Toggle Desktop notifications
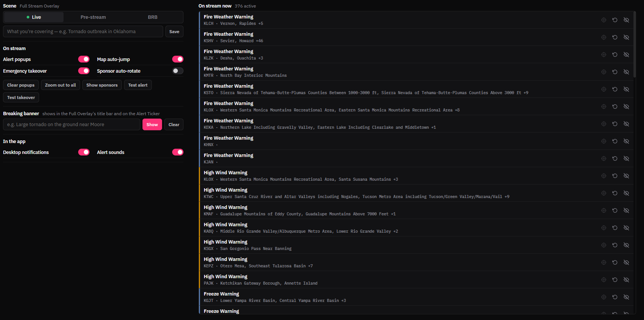The image size is (644, 320). point(84,152)
